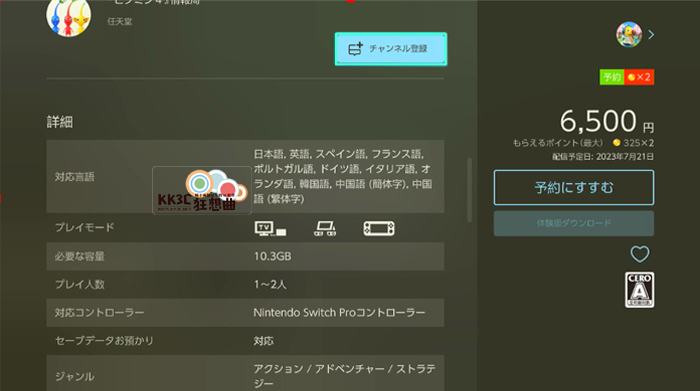Click the TV mode icon
This screenshot has height=391, width=700.
[x=270, y=228]
